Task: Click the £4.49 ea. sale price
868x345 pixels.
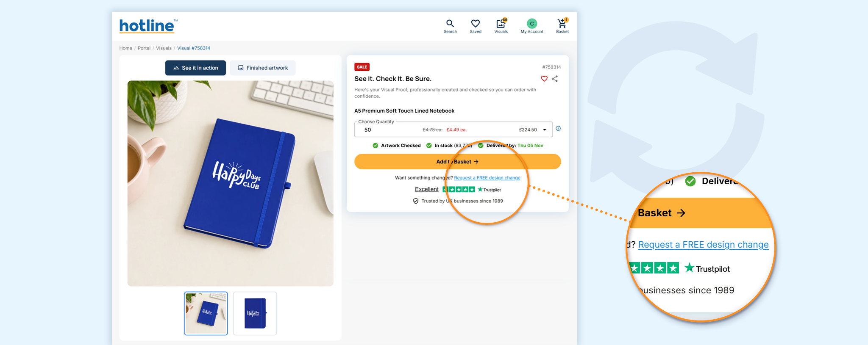Action: pos(456,130)
